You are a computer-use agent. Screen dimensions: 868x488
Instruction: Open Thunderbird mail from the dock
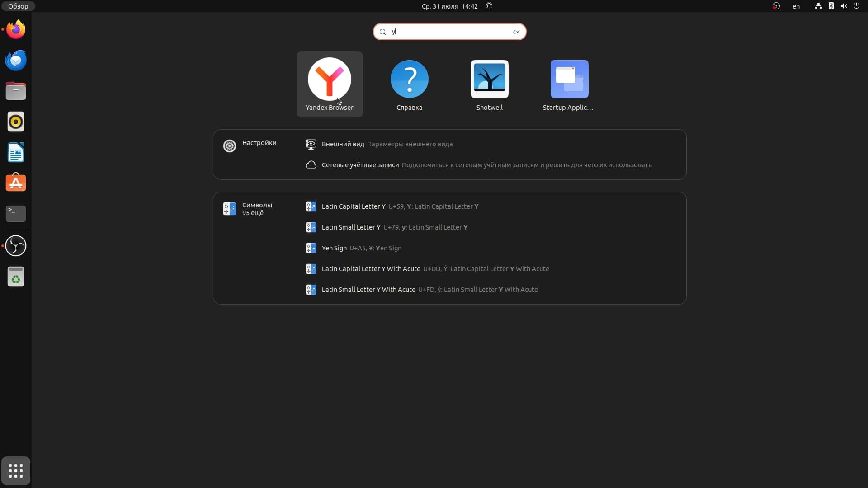point(16,61)
